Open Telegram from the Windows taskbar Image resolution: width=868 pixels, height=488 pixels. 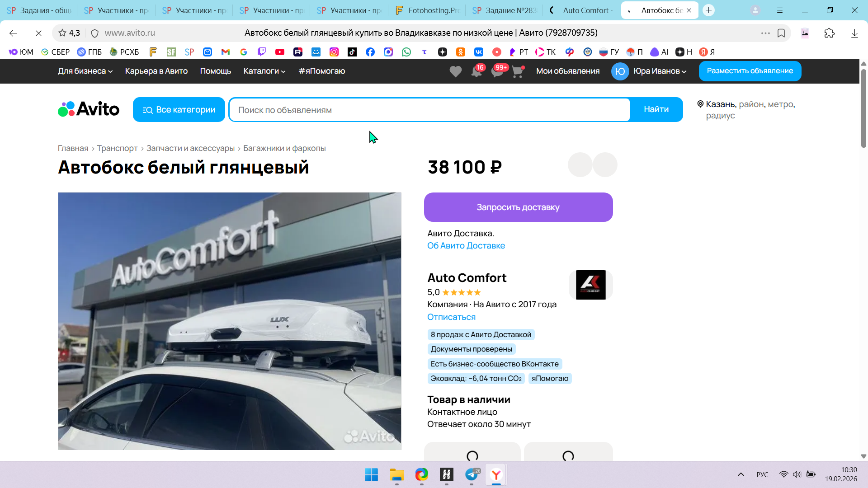pos(472,474)
